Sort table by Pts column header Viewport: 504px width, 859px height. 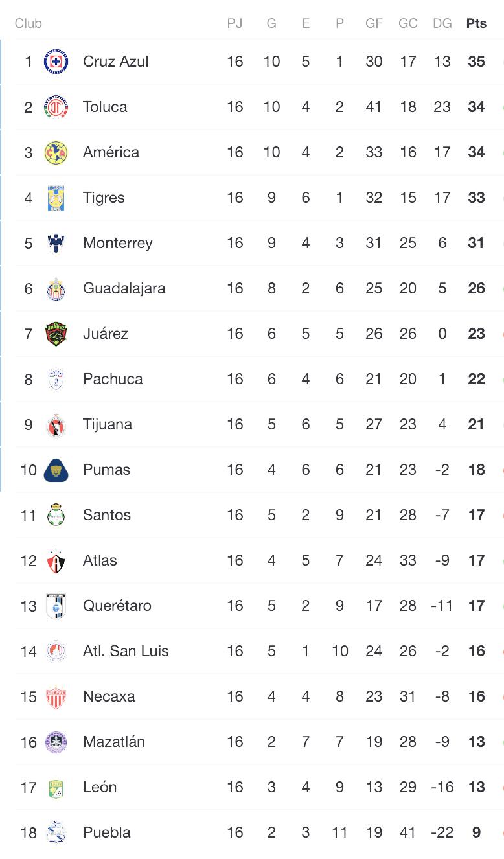pos(476,23)
